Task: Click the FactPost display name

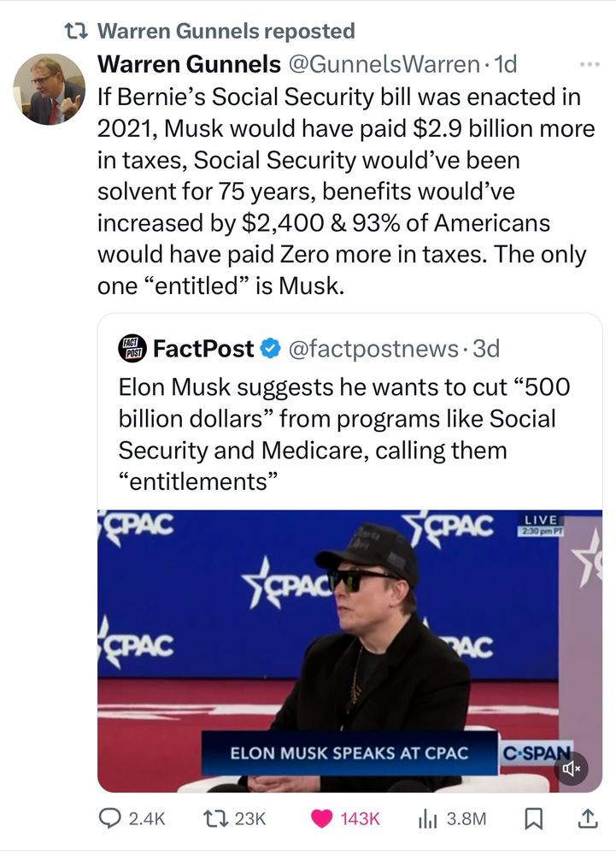Action: click(x=203, y=349)
